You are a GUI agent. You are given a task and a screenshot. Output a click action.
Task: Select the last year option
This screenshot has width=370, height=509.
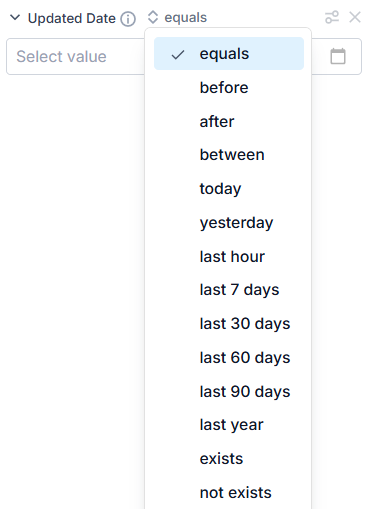(229, 425)
